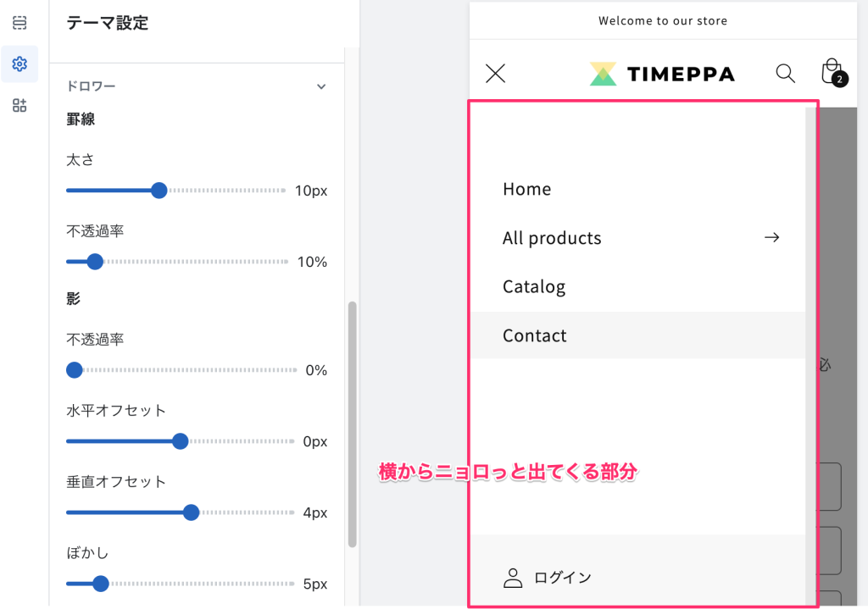Click the 太さ thickness slider handle

159,190
